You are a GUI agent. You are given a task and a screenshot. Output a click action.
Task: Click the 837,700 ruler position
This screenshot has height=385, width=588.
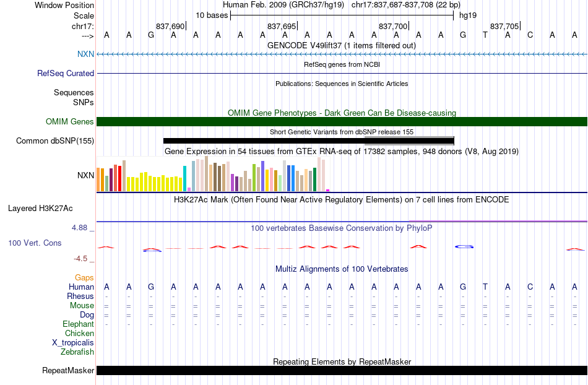tap(393, 26)
